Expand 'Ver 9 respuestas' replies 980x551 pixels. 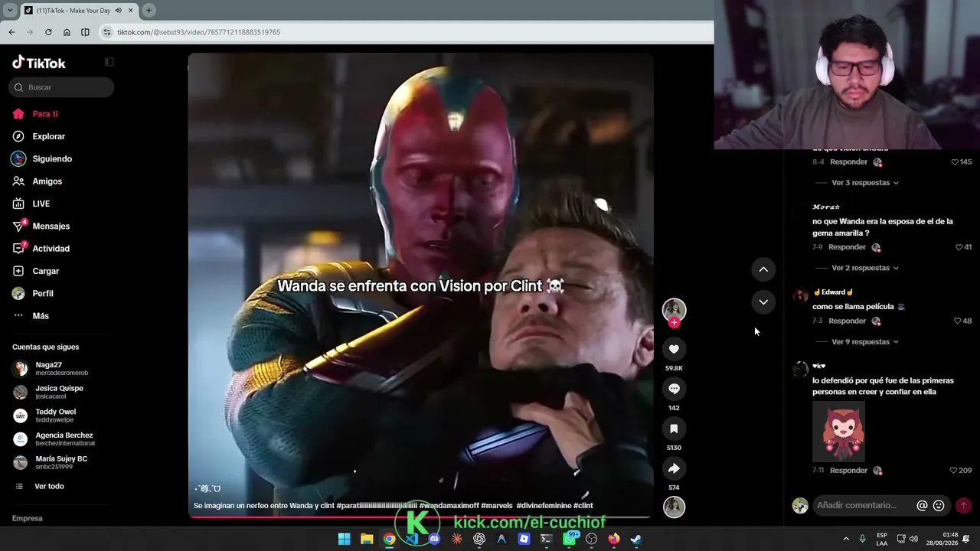(864, 342)
